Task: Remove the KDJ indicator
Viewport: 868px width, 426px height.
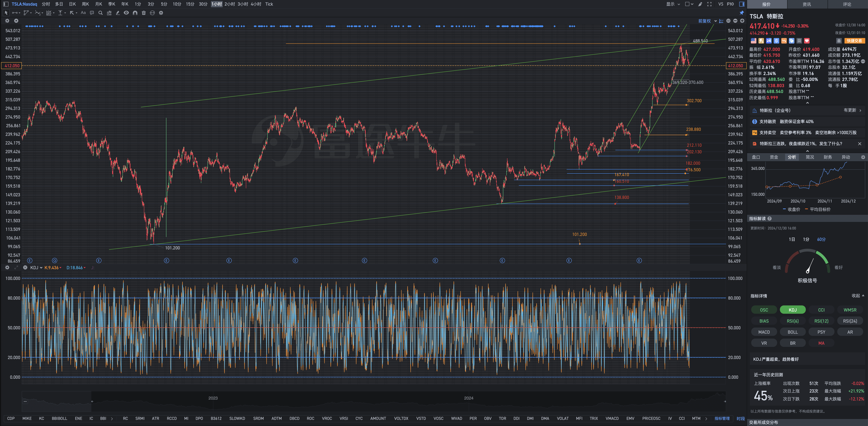Action: click(25, 268)
